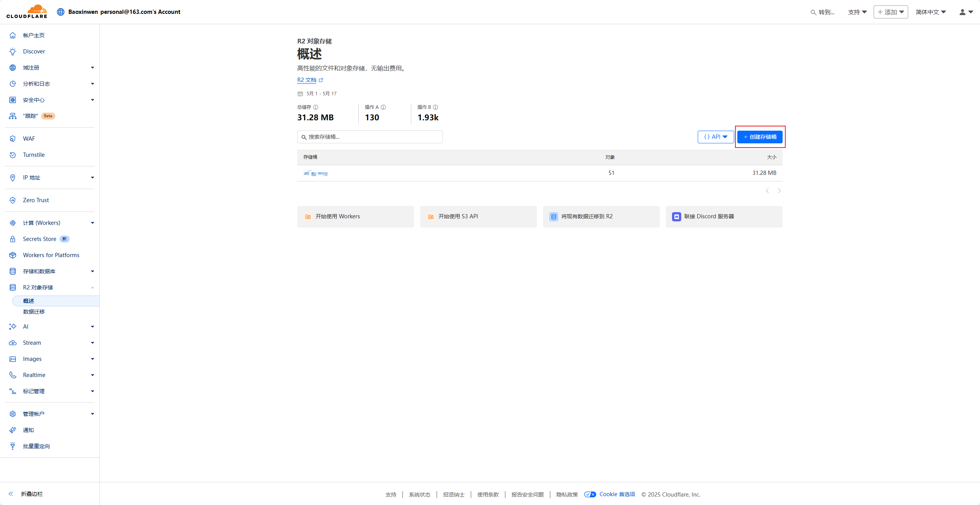Open the 使用条款 footer link

[488, 495]
